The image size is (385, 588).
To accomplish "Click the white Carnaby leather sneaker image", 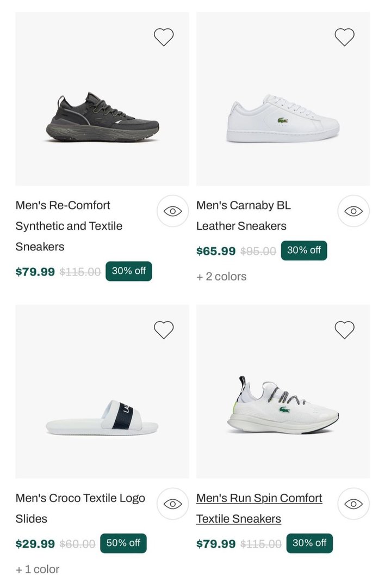I will 283,120.
